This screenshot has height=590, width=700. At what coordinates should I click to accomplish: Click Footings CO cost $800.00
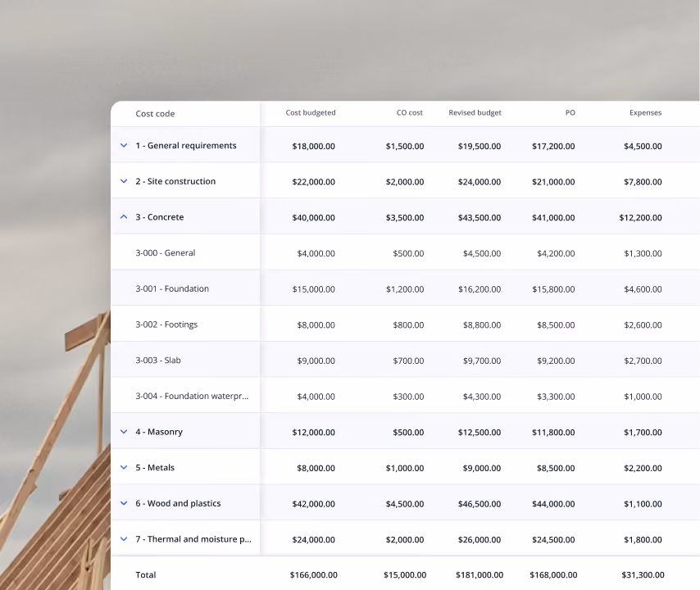pos(408,324)
